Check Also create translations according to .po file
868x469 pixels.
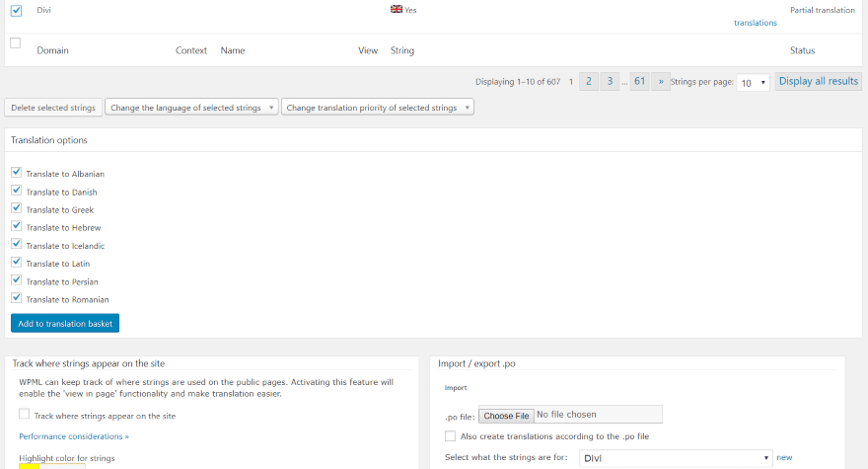[x=450, y=435]
